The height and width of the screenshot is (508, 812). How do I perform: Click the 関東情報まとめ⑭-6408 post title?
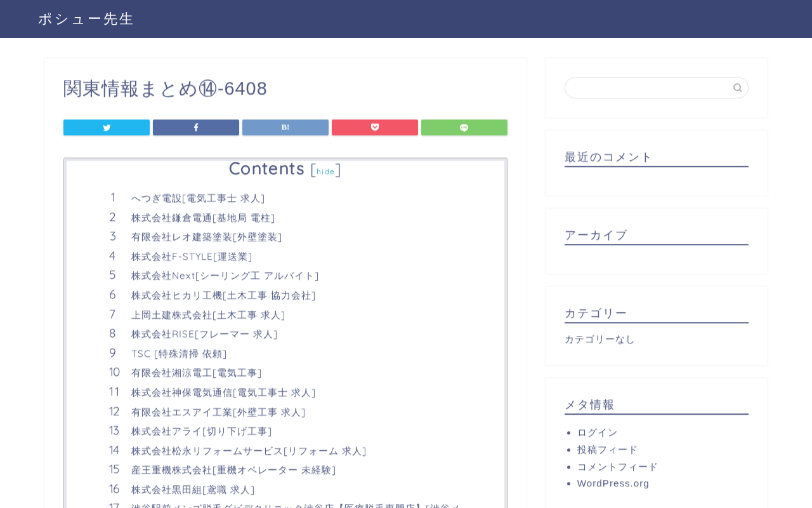(166, 88)
